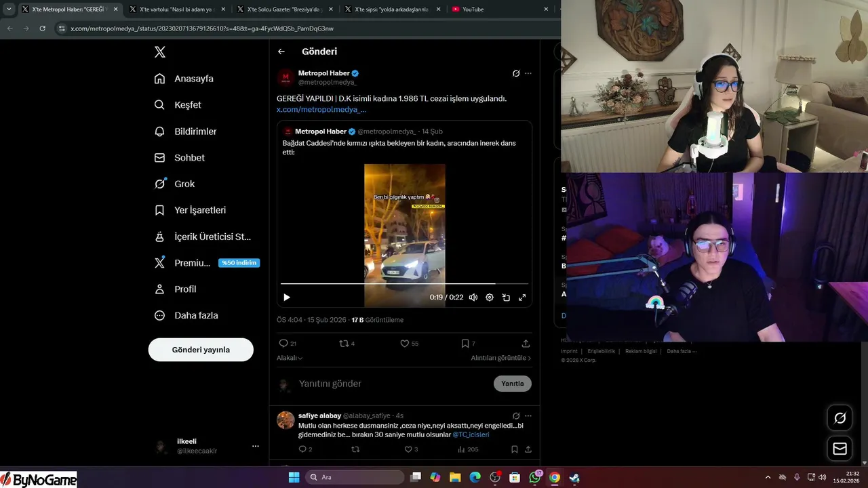
Task: Click the %50 İndirim badge
Action: (239, 263)
